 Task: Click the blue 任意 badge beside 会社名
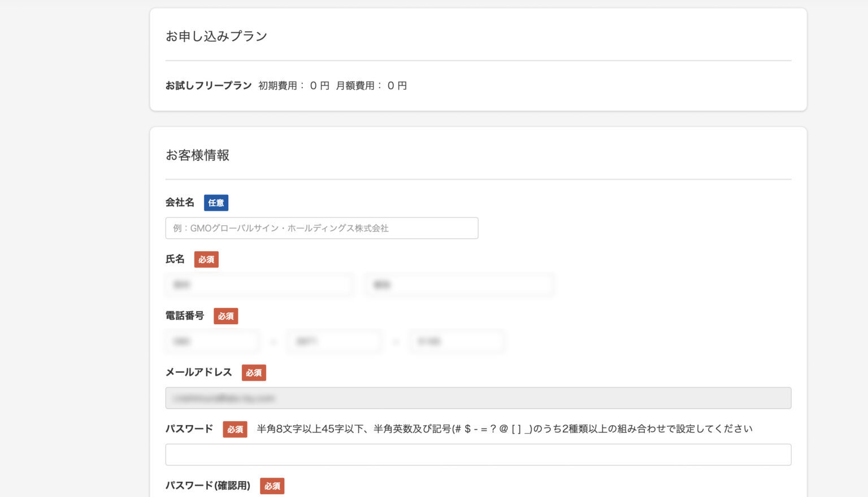pyautogui.click(x=216, y=203)
